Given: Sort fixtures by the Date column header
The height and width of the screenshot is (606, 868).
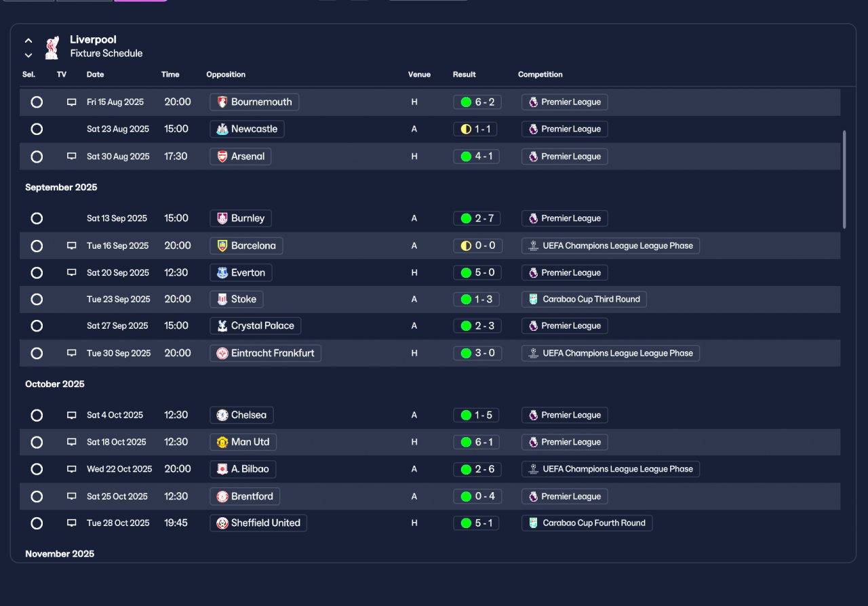Looking at the screenshot, I should click(95, 75).
